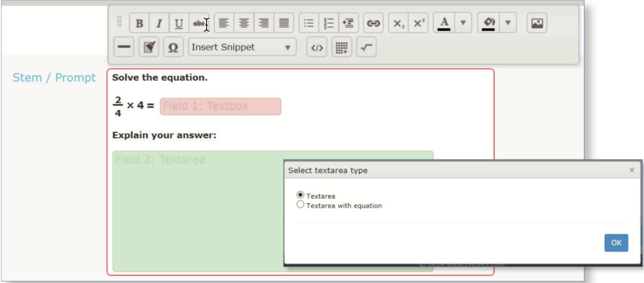
Task: Select the Textarea radio option
Action: 300,195
